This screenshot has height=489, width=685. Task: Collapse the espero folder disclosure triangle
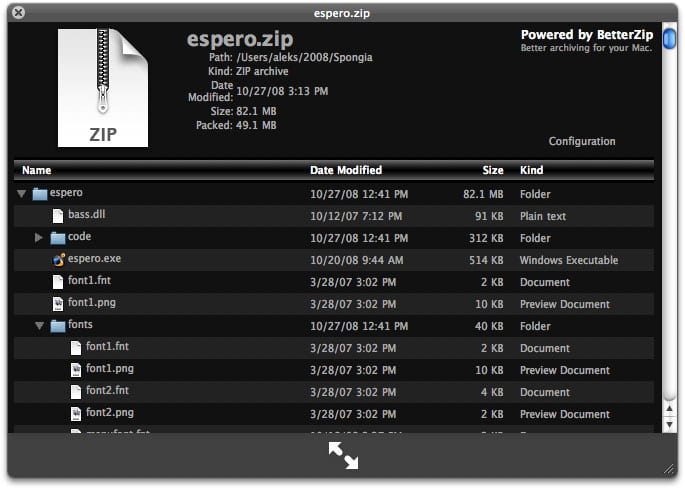pos(21,194)
